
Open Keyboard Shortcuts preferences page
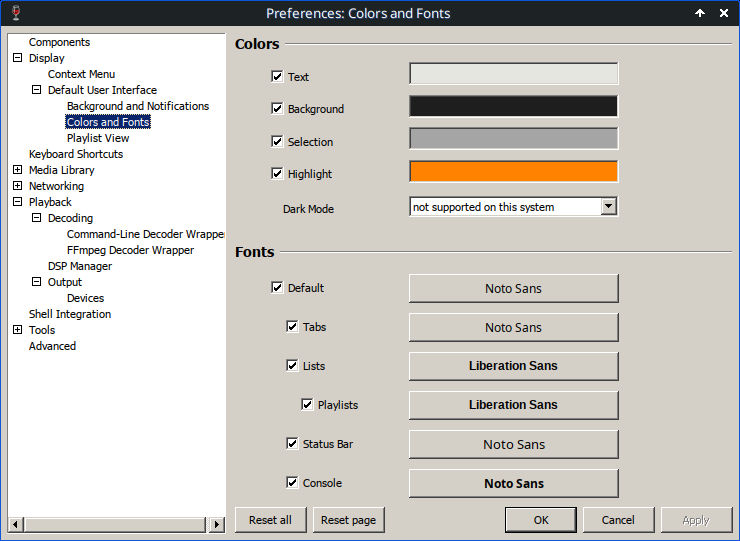click(x=76, y=154)
